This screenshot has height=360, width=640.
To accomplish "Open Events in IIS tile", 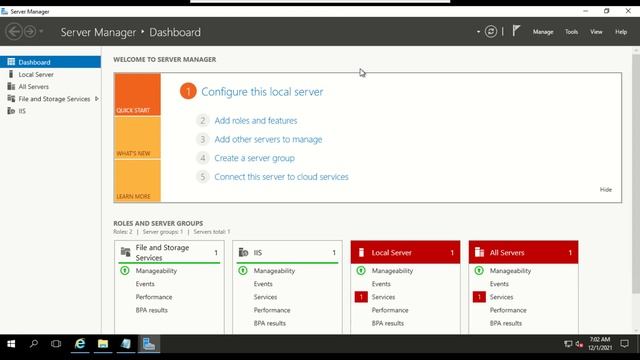I will pos(263,284).
